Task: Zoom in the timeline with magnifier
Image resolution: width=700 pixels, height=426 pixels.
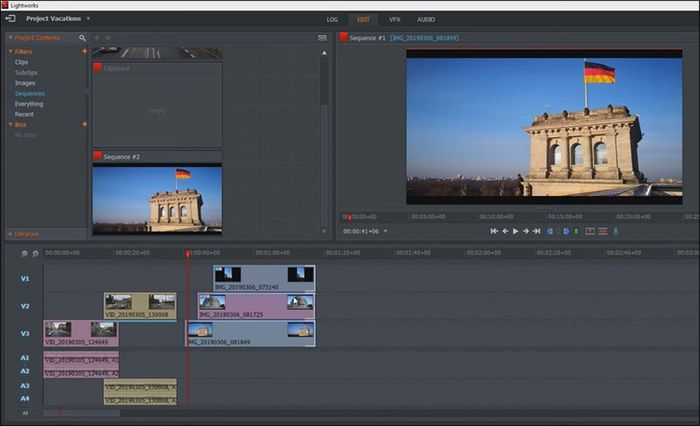Action: click(x=24, y=253)
